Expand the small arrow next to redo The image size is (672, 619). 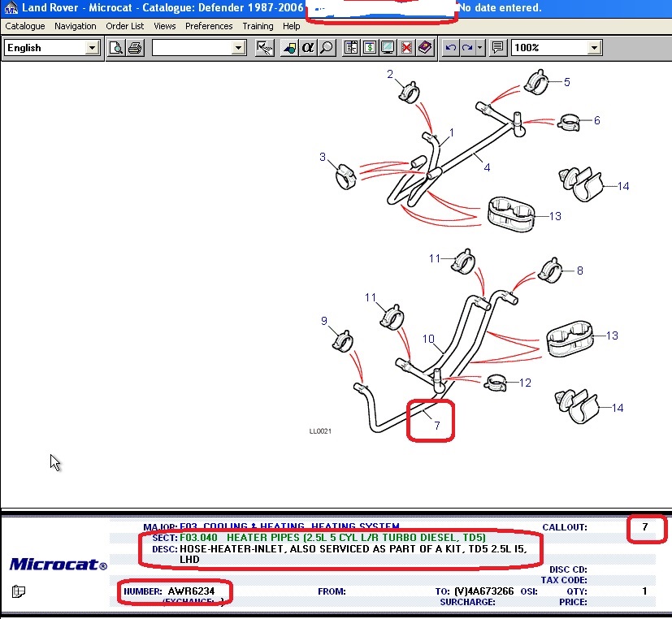coord(480,48)
